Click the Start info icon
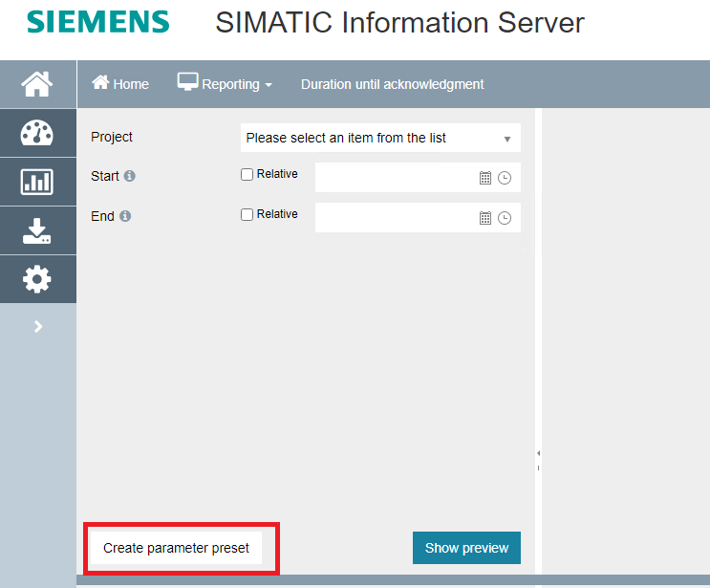The width and height of the screenshot is (710, 588). coord(130,176)
